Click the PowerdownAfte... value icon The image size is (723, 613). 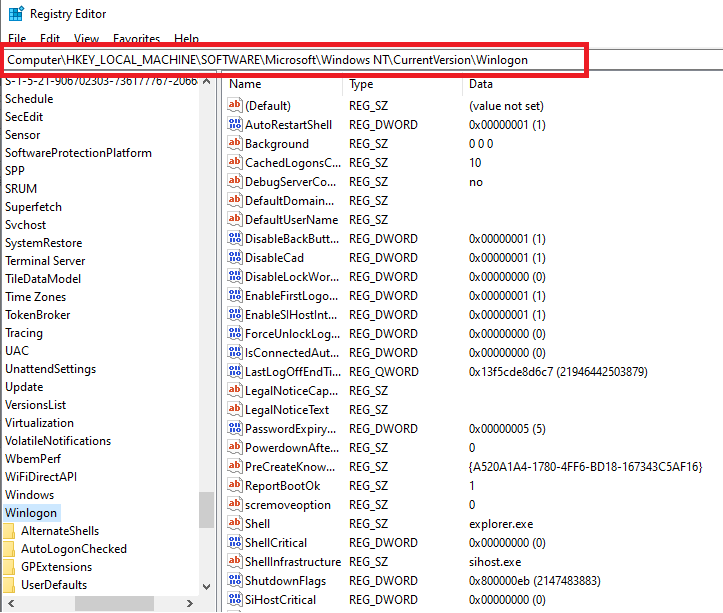pyautogui.click(x=235, y=447)
